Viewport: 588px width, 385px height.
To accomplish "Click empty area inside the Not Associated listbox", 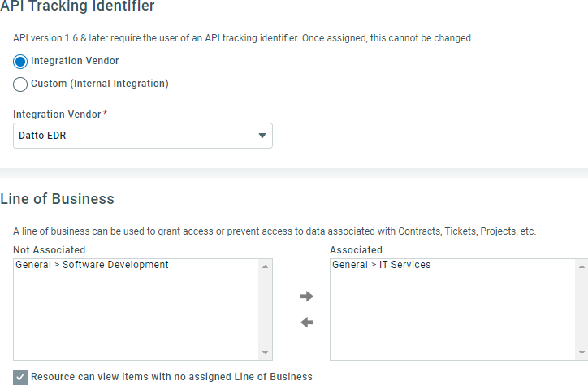I will (x=136, y=315).
